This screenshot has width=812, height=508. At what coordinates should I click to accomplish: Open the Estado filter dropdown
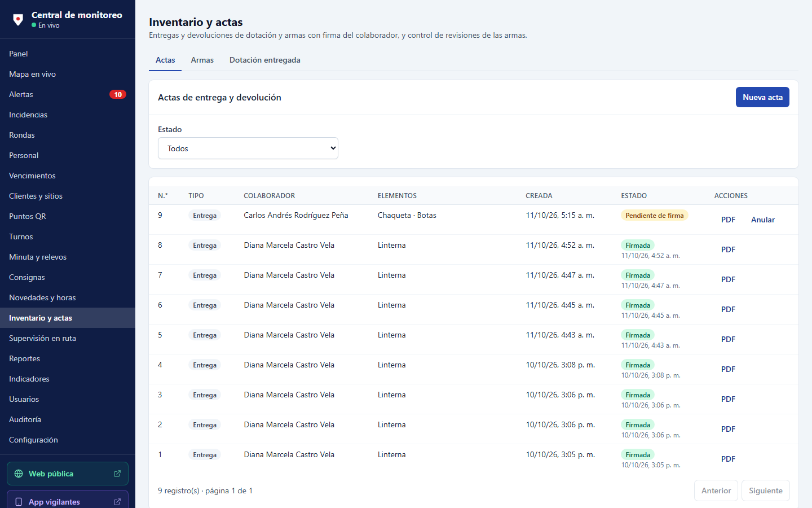pyautogui.click(x=248, y=148)
